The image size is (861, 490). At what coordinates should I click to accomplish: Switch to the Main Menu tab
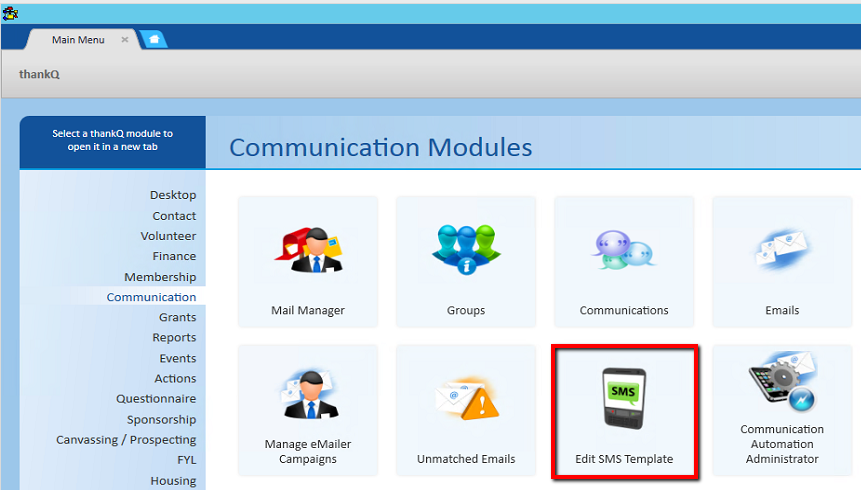click(x=78, y=40)
